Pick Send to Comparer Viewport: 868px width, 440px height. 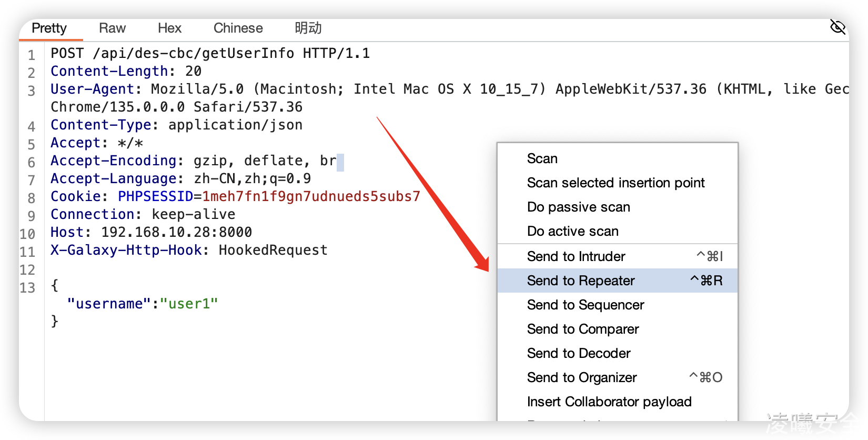(583, 329)
